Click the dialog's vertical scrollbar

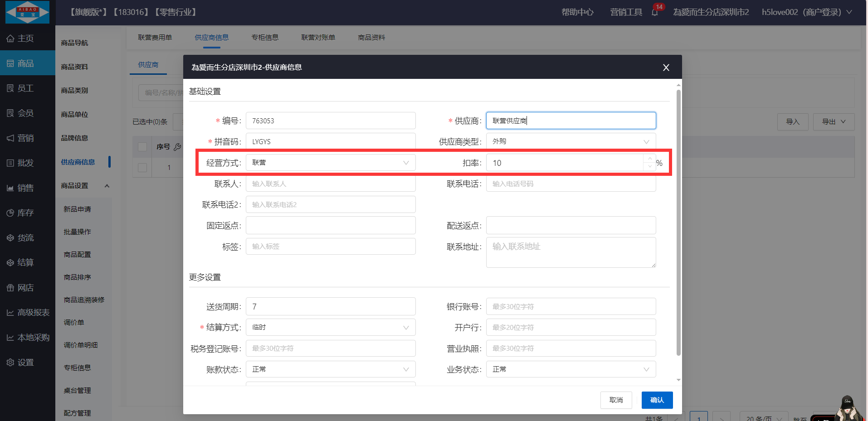tap(678, 222)
